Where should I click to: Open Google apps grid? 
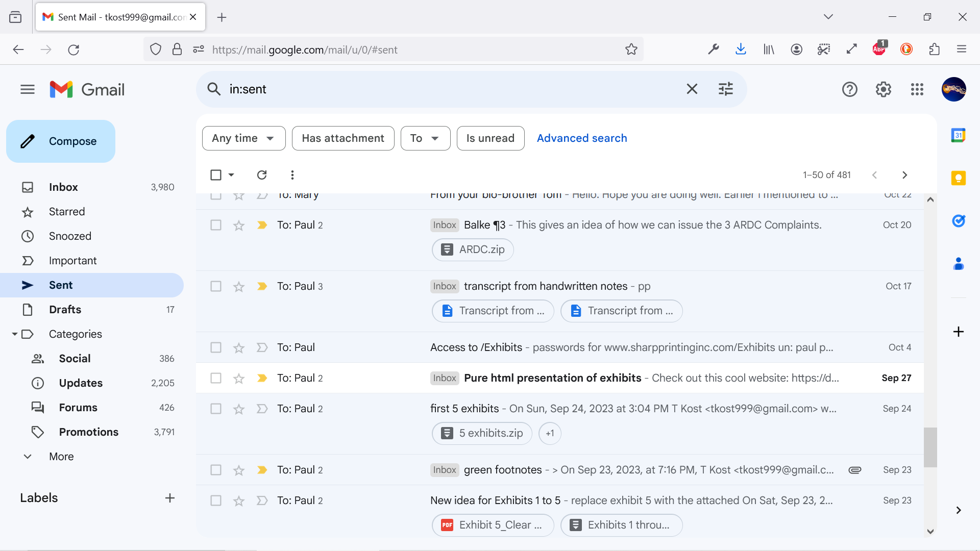[x=917, y=89]
